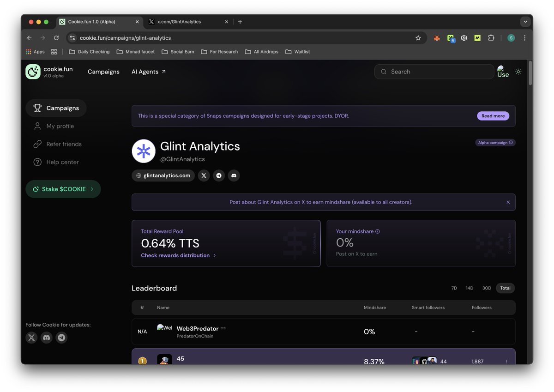Image resolution: width=554 pixels, height=392 pixels.
Task: Follow Cookie on X via footer icon
Action: pos(31,338)
